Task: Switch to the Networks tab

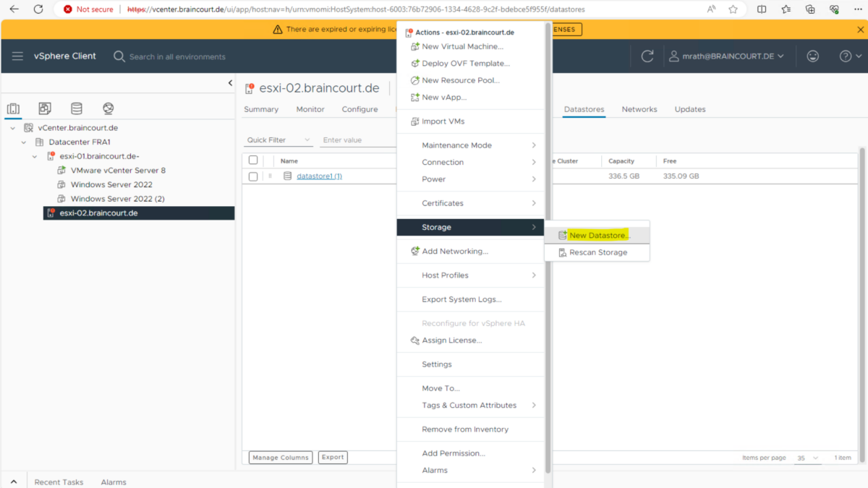Action: pos(639,109)
